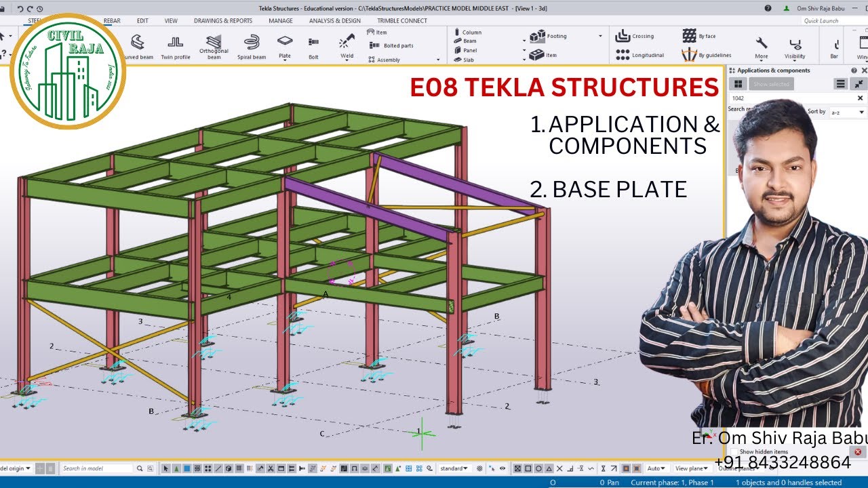868x488 pixels.
Task: Switch components panel to thumbnail grid view
Action: [x=738, y=84]
